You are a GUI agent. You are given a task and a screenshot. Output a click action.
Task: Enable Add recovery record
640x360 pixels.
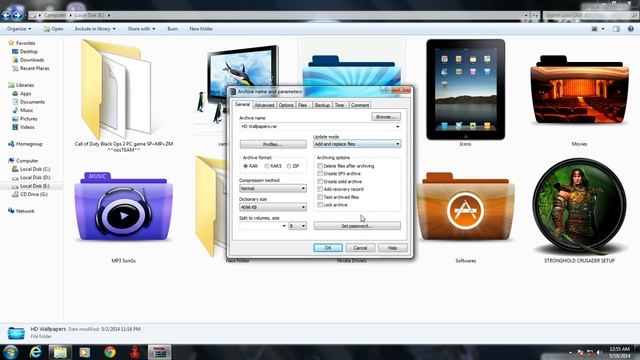click(320, 189)
